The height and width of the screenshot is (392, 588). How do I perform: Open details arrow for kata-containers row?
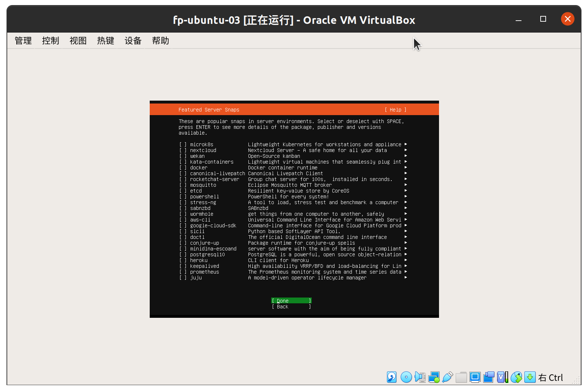pyautogui.click(x=406, y=161)
